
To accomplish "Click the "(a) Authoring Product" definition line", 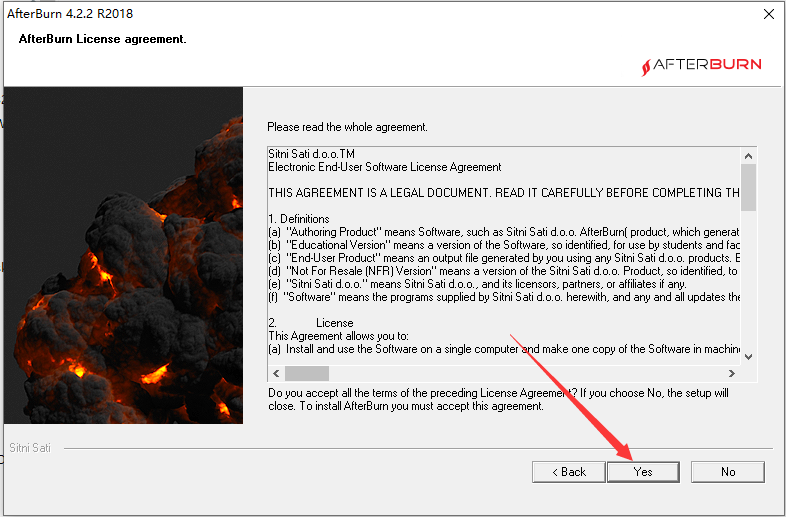I will (x=504, y=232).
